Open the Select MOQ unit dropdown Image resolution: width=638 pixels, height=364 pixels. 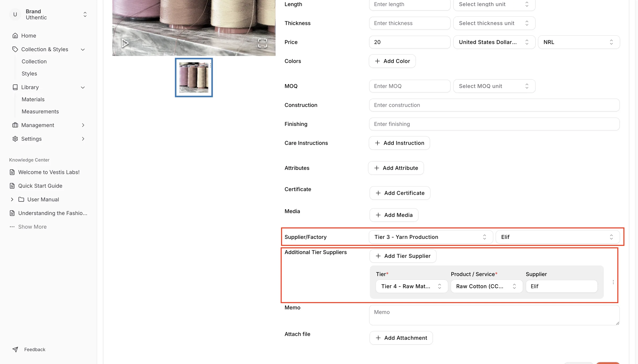[494, 86]
